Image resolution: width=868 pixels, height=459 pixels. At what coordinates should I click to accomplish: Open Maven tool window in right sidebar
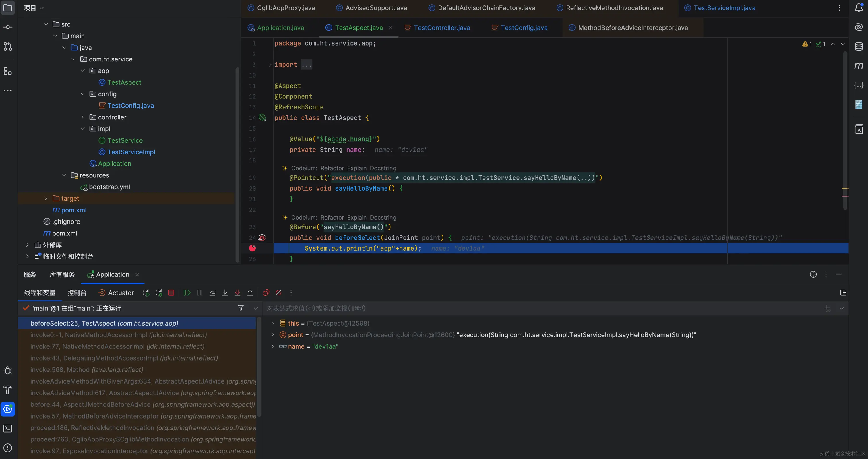859,65
